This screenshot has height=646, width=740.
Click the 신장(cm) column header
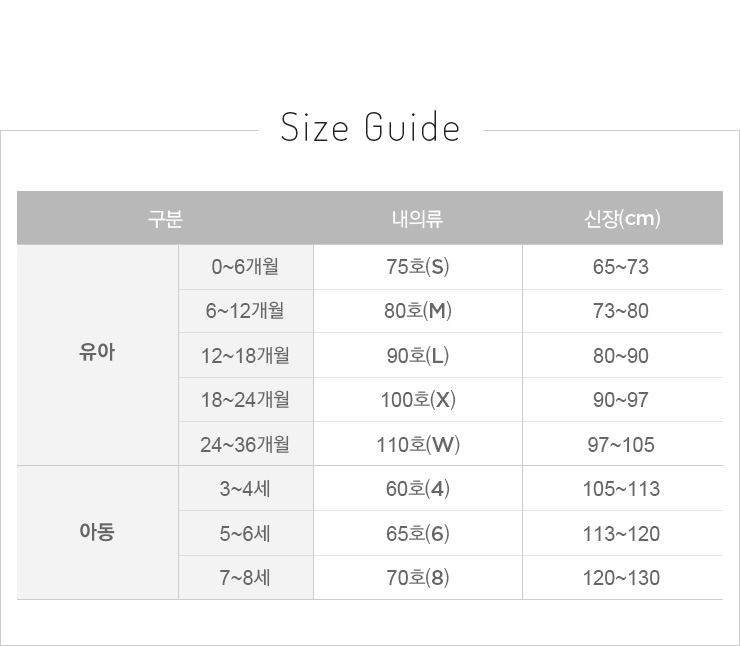[x=622, y=219]
